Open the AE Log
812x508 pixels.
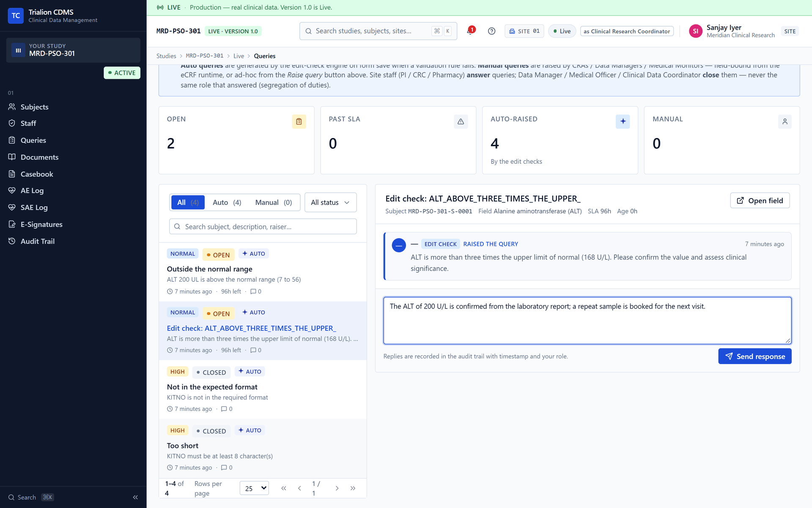pos(73,190)
